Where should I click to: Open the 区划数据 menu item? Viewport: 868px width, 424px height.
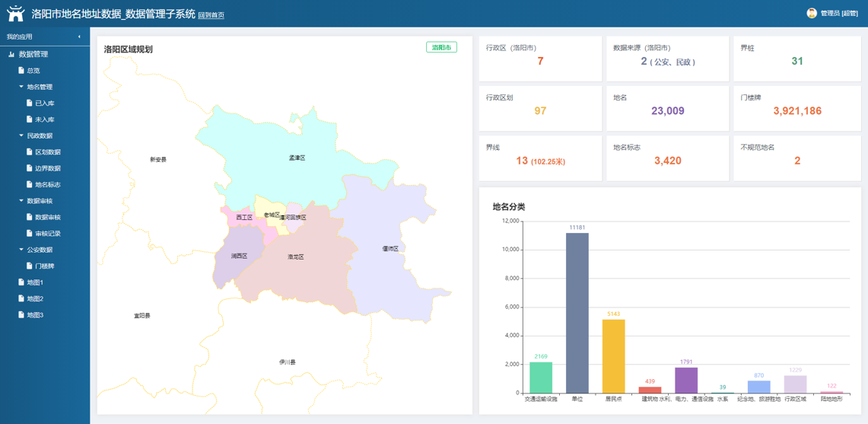[x=47, y=152]
